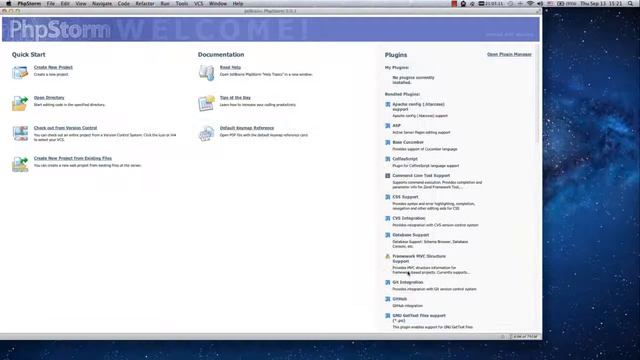The width and height of the screenshot is (640, 360).
Task: Click the CoffeeScript plugin icon
Action: click(x=387, y=159)
